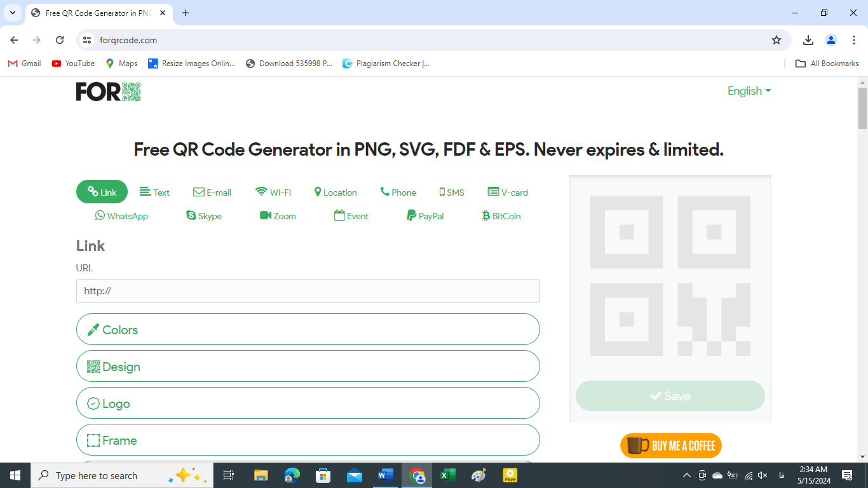The height and width of the screenshot is (488, 868).
Task: Show hidden system tray icons
Action: point(686,475)
